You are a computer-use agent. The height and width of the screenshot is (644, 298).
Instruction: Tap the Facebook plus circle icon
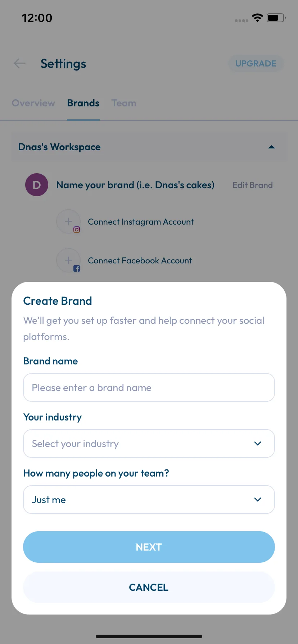click(x=68, y=260)
